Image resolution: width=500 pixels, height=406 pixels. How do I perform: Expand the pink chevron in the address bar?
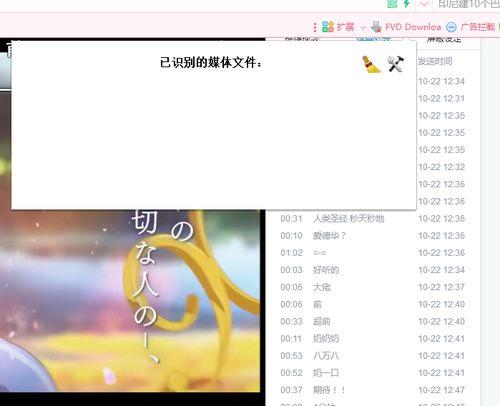click(x=424, y=4)
